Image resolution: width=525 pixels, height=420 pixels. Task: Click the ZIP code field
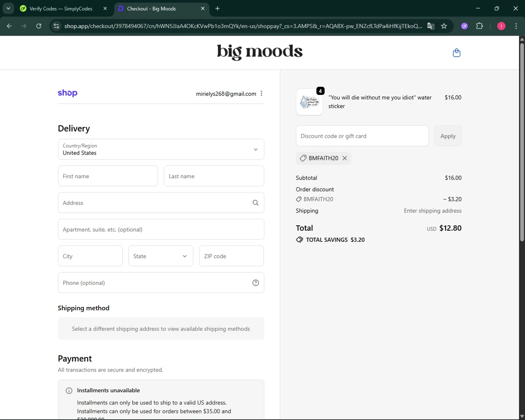click(x=231, y=256)
